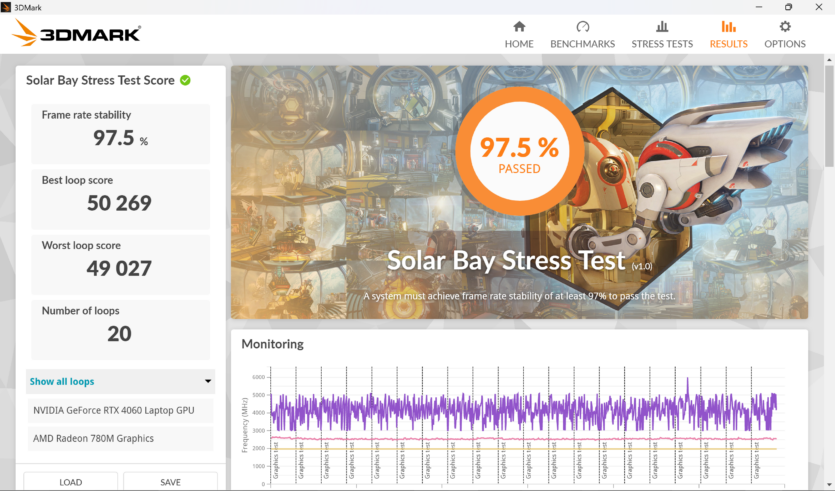Click the Frequency (MHz) axis label

[245, 425]
